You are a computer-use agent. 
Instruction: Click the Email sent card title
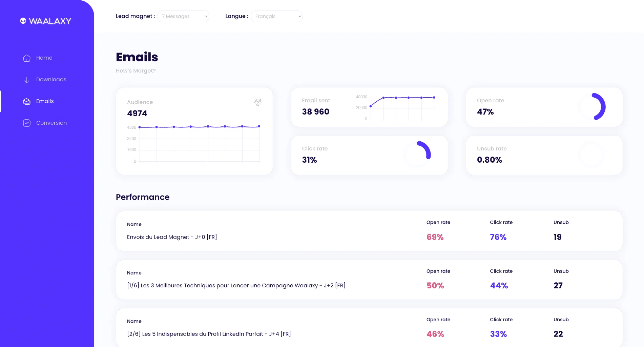click(x=316, y=101)
